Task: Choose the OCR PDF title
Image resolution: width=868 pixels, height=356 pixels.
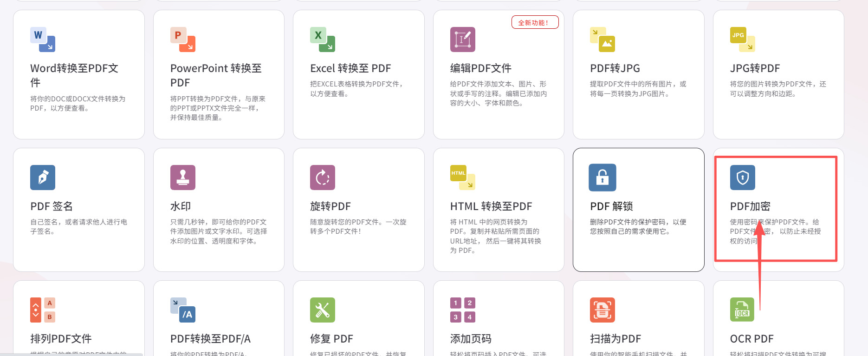Action: click(x=751, y=339)
